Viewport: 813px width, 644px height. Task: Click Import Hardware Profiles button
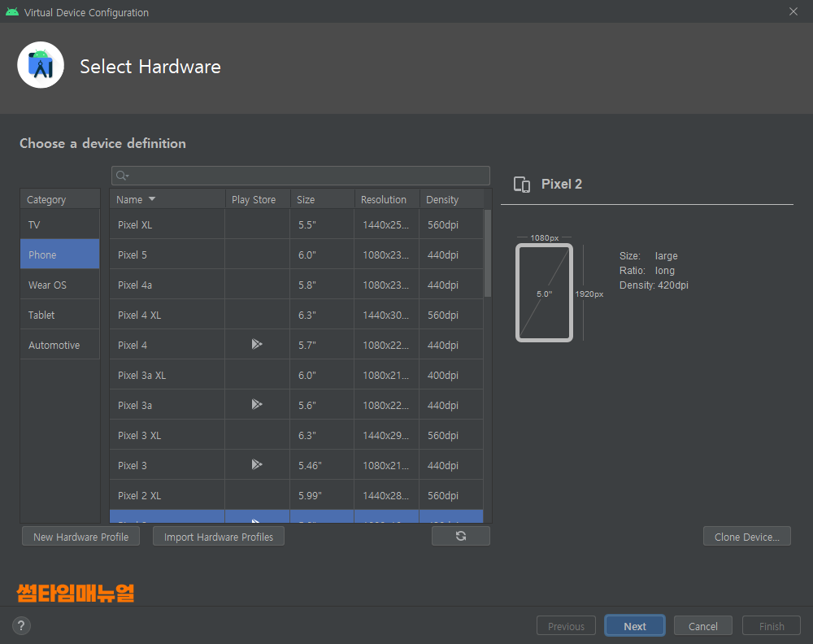[218, 537]
